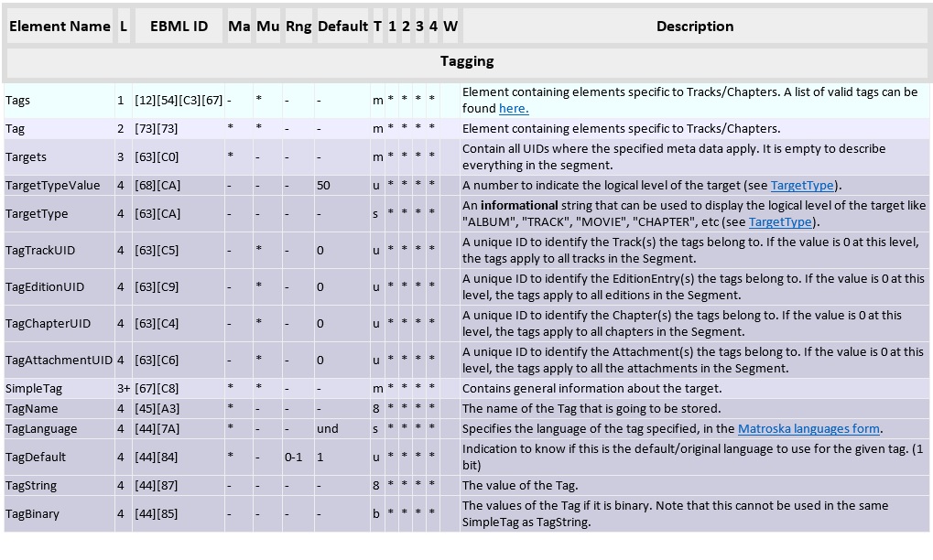Click the range '0-1' in the TagDefault row

click(x=293, y=457)
